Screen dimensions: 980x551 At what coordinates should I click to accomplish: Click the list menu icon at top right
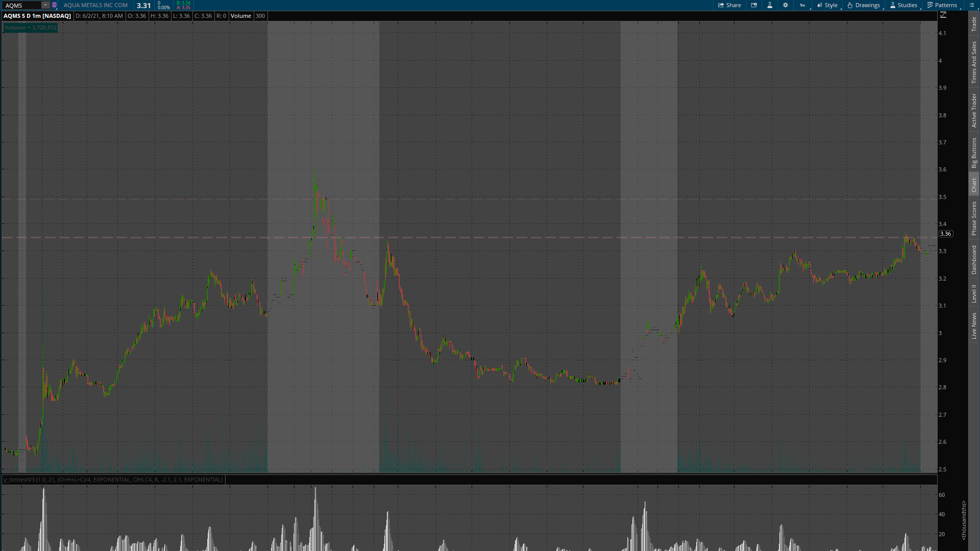click(972, 5)
